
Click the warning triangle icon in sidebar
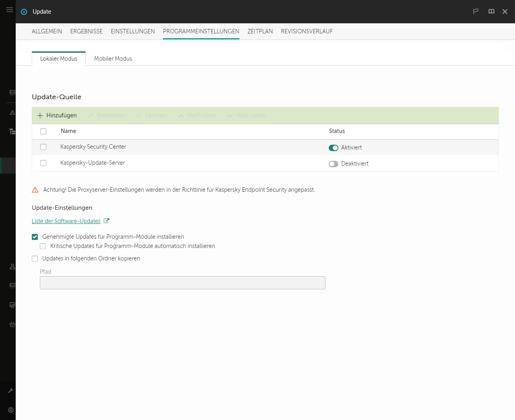pos(12,113)
